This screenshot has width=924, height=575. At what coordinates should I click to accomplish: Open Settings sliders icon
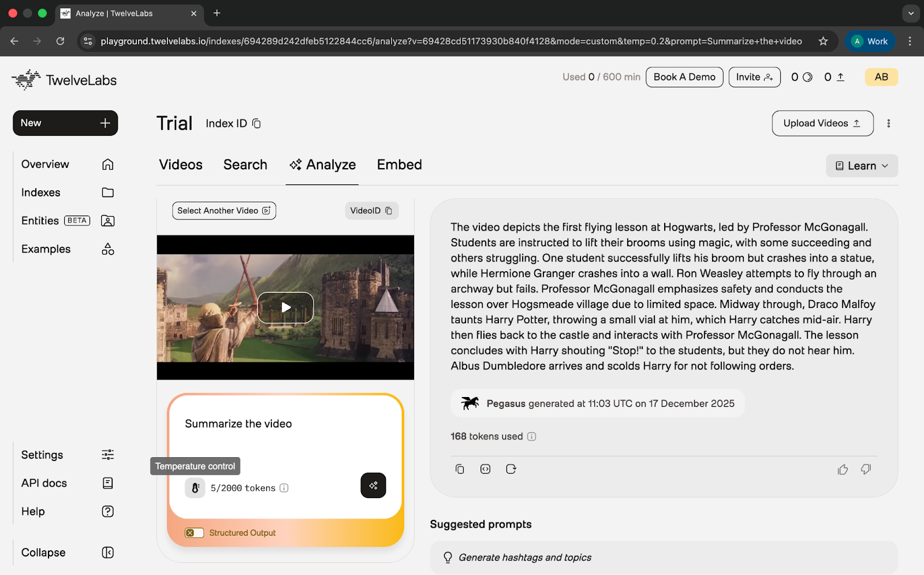click(x=107, y=455)
